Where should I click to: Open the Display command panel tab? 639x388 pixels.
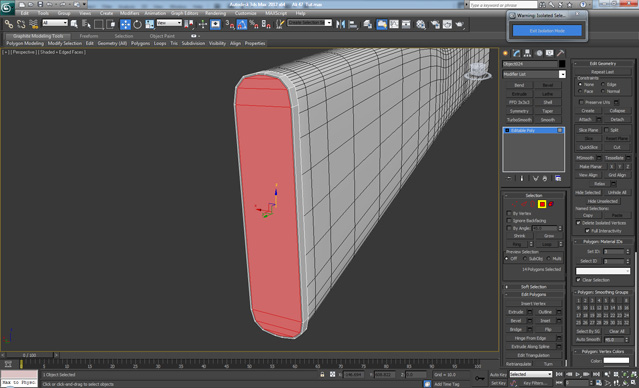coord(550,53)
